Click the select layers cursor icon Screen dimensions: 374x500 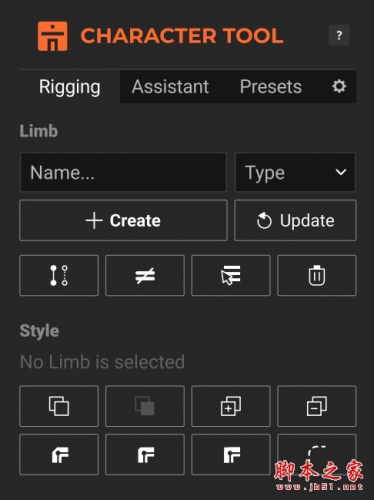pos(231,275)
